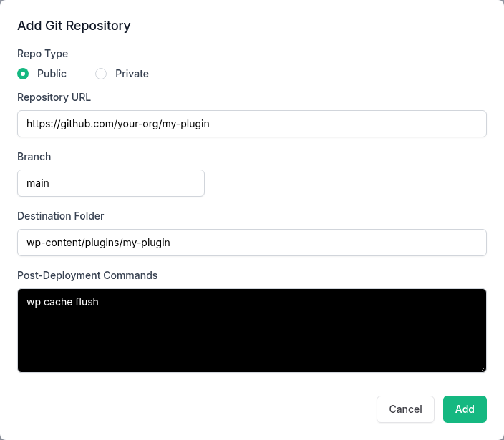Click the green Add button
Image resolution: width=504 pixels, height=440 pixels.
(x=465, y=409)
